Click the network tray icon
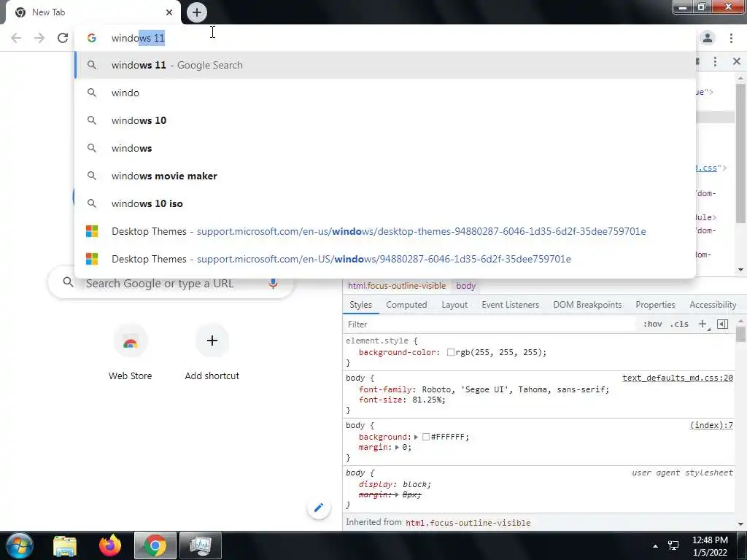Image resolution: width=747 pixels, height=560 pixels. click(673, 545)
